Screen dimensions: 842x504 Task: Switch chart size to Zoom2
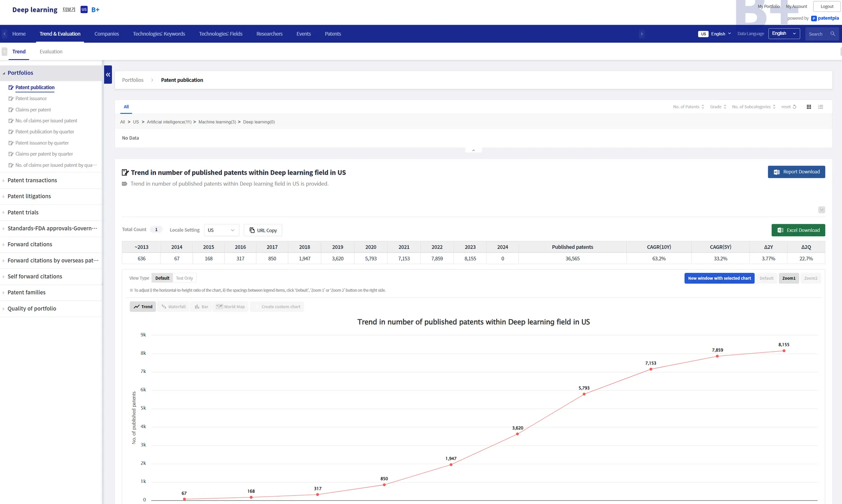pyautogui.click(x=810, y=278)
